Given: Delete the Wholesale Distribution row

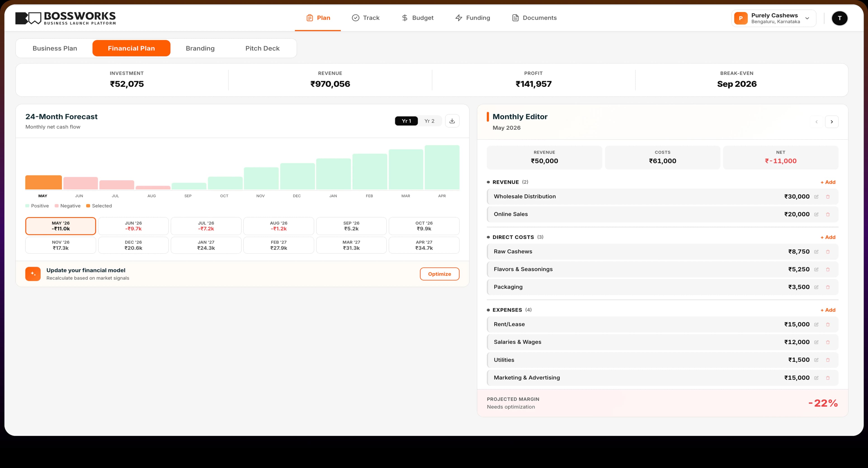Looking at the screenshot, I should pos(828,197).
